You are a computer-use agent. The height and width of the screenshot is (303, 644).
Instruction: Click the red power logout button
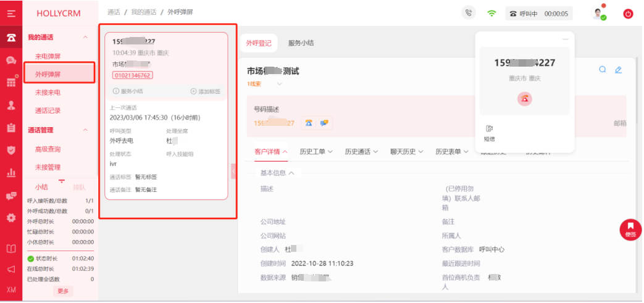pyautogui.click(x=629, y=14)
